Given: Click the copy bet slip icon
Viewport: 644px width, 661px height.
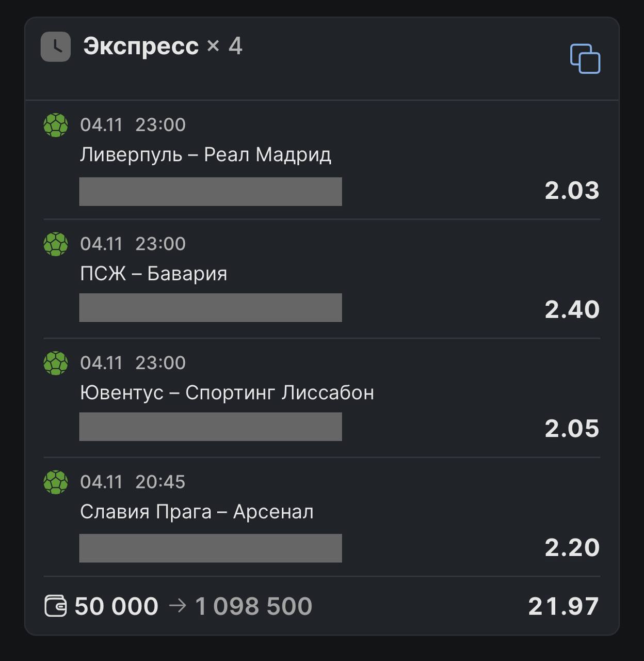Looking at the screenshot, I should [585, 59].
